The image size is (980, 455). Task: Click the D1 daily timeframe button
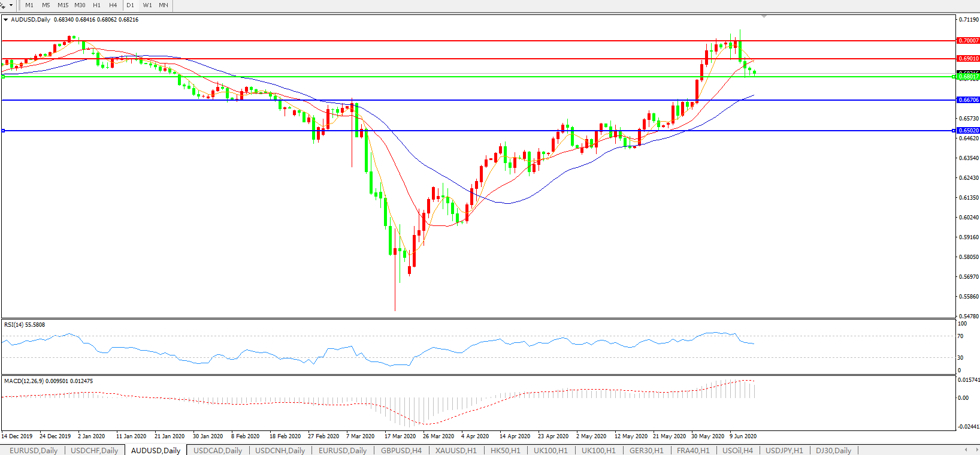pos(130,5)
